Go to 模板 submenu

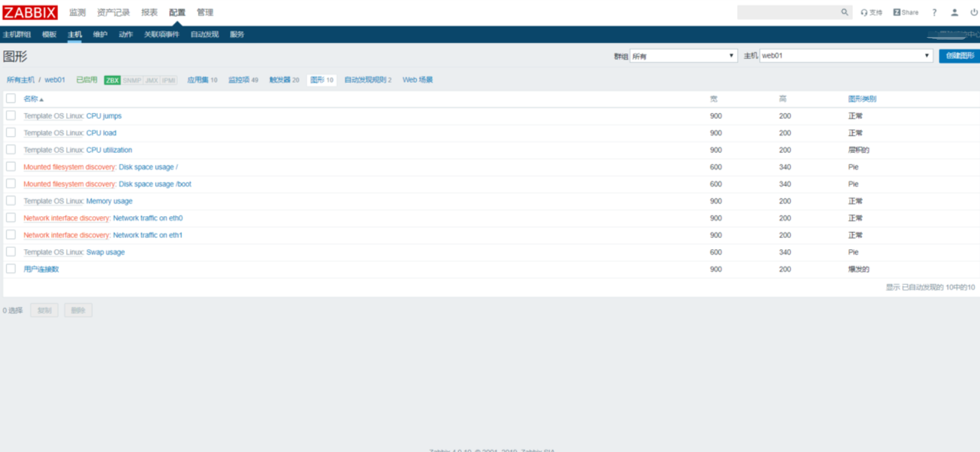click(x=50, y=34)
